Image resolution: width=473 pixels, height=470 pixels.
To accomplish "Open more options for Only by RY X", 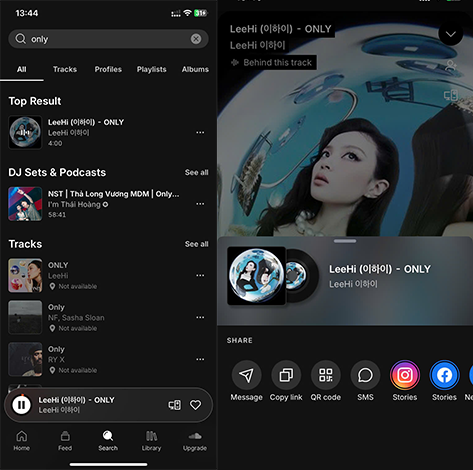I will [x=200, y=359].
